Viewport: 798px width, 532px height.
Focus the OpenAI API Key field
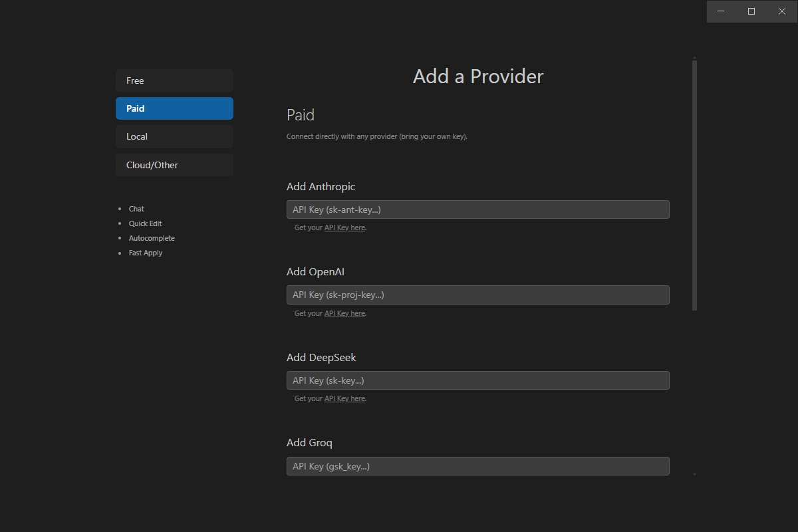[x=477, y=295]
